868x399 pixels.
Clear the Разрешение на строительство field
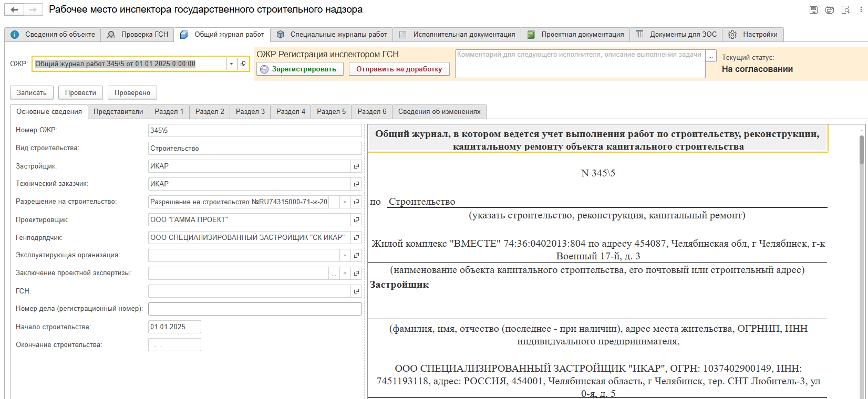pyautogui.click(x=345, y=202)
